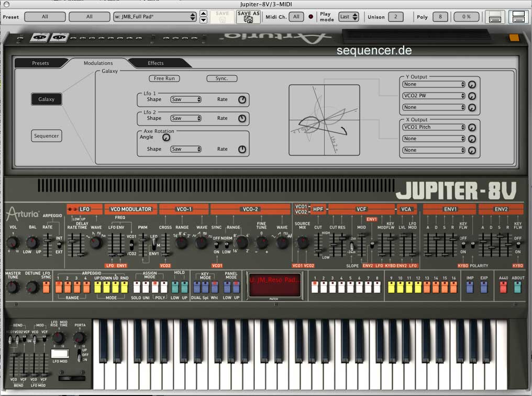
Task: Open the Play mode Last dropdown
Action: 348,17
